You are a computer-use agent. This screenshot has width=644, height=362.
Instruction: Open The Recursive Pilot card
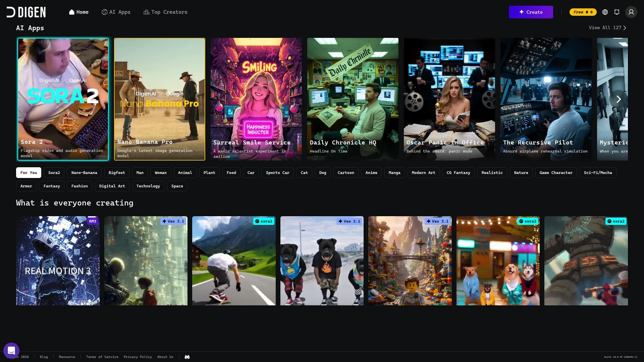546,99
